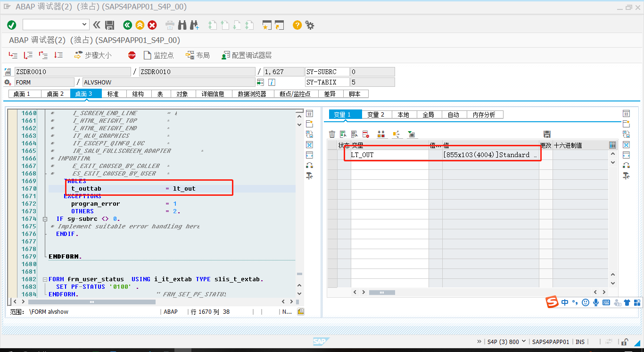This screenshot has height=352, width=644.
Task: Click the delete (trash) icon above variable list
Action: click(332, 134)
